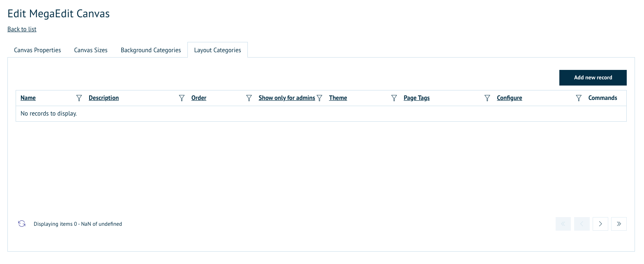Sort by the Description column header

click(104, 98)
